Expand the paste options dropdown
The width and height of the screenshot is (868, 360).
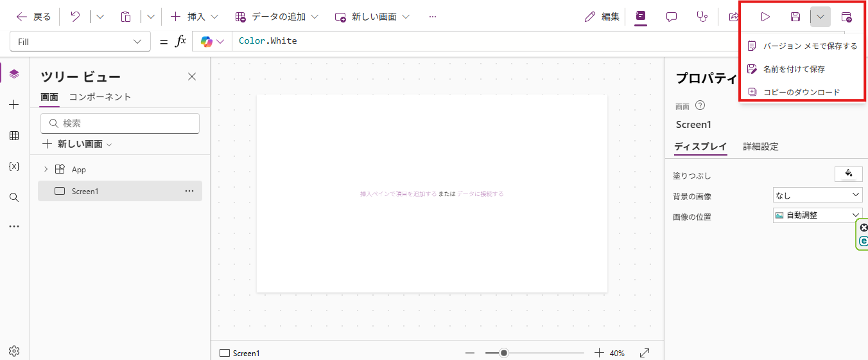point(151,17)
